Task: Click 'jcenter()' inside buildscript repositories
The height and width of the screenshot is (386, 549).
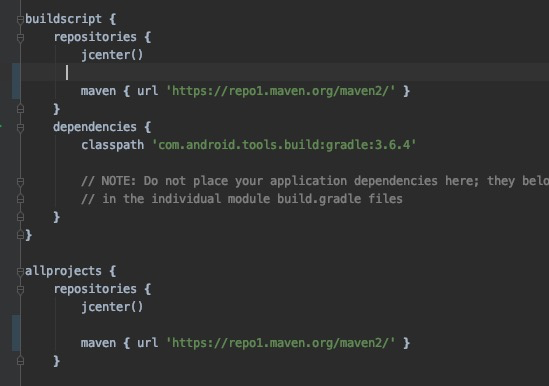Action: 112,55
